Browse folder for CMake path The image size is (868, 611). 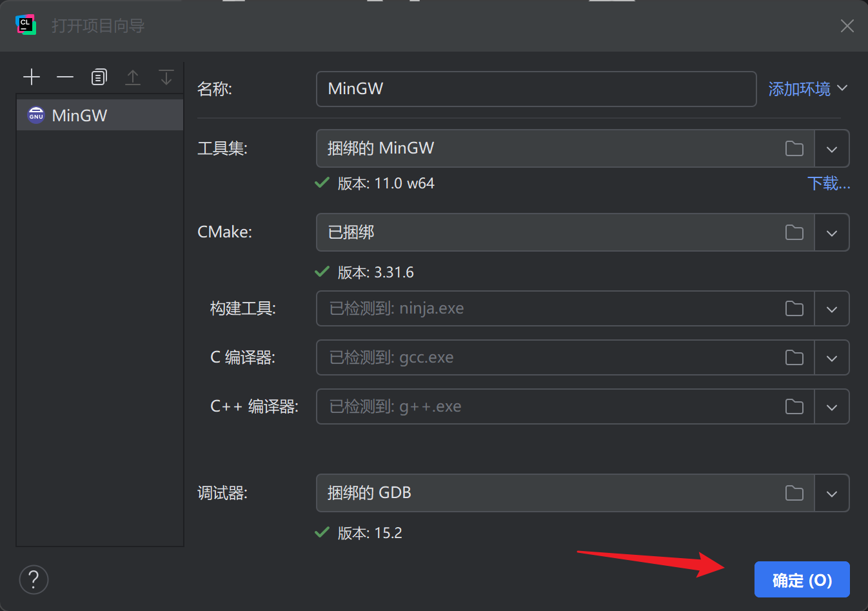[x=794, y=233]
